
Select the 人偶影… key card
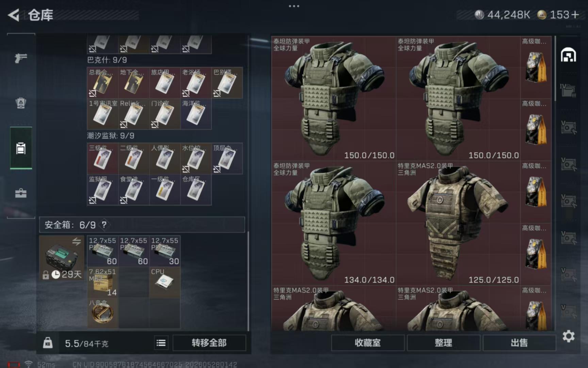[165, 158]
